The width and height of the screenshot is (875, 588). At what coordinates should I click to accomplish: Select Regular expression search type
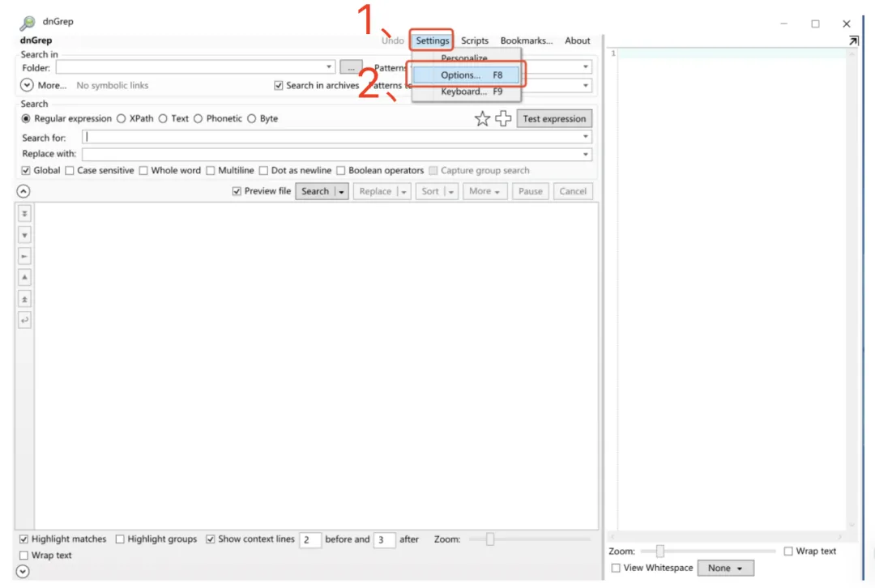(x=26, y=119)
